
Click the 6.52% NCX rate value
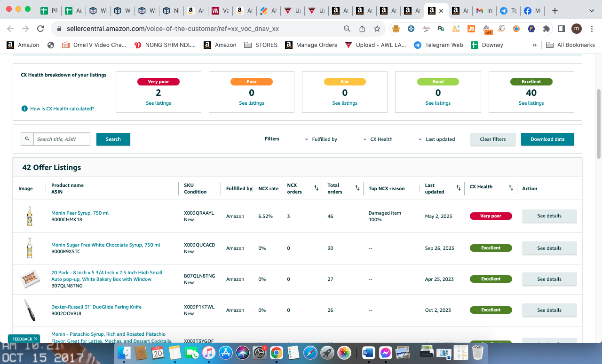265,216
